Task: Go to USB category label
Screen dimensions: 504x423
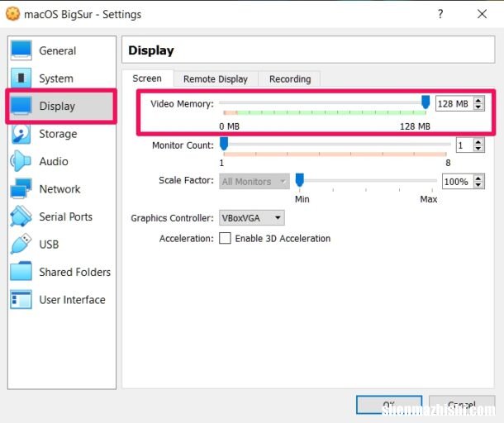Action: coord(49,245)
